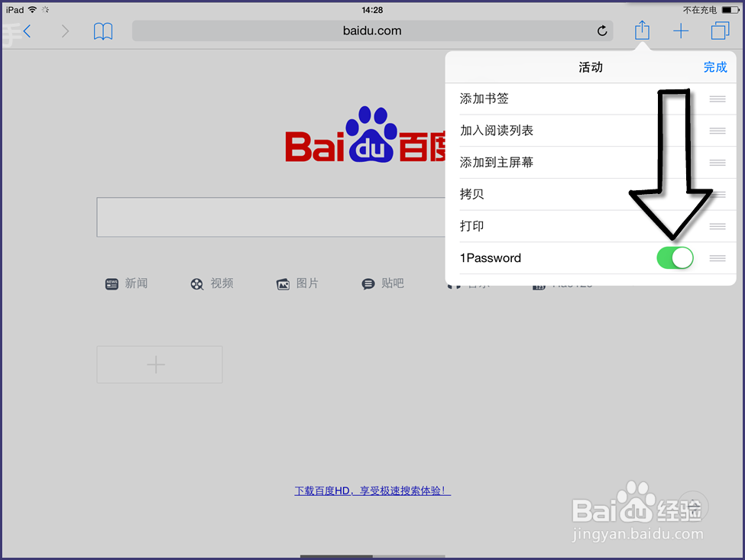745x560 pixels.
Task: Select 打印 entry
Action: pos(471,226)
